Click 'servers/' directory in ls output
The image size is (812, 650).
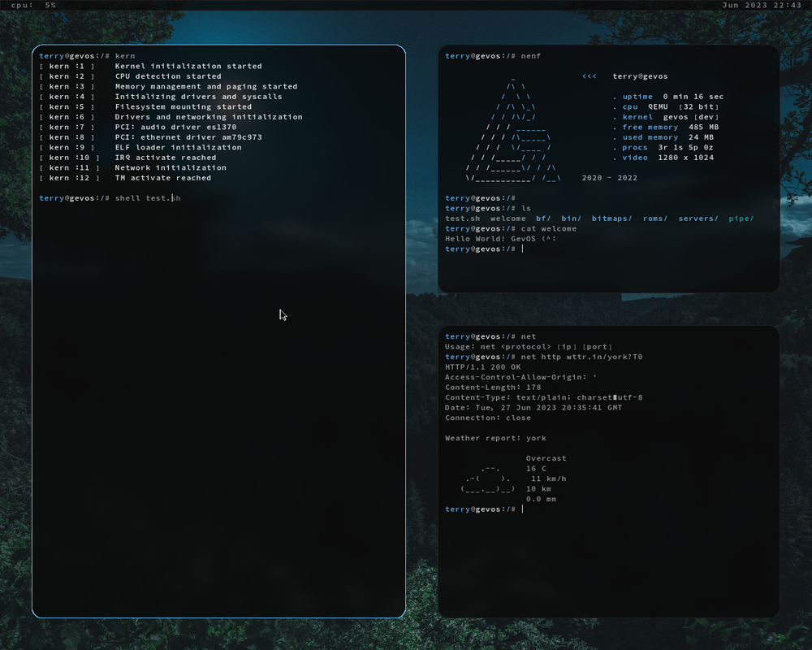(698, 219)
